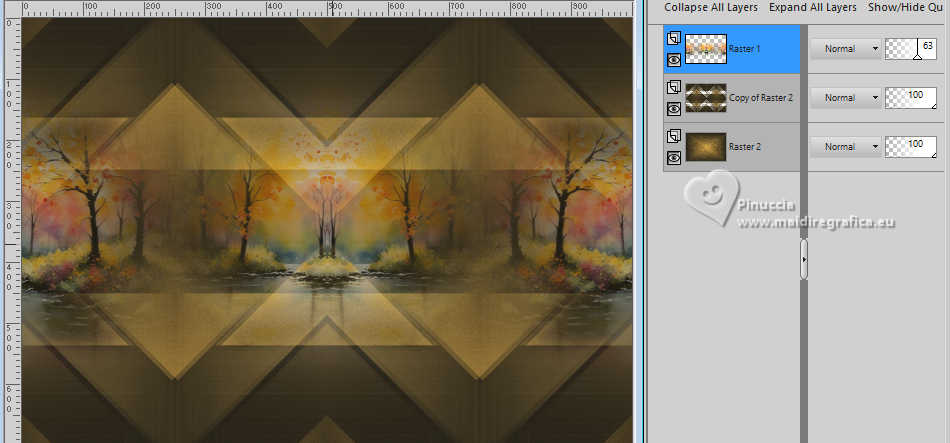Viewport: 950px width, 443px height.
Task: Adjust the Raster 1 opacity slider at 63
Action: tap(911, 48)
